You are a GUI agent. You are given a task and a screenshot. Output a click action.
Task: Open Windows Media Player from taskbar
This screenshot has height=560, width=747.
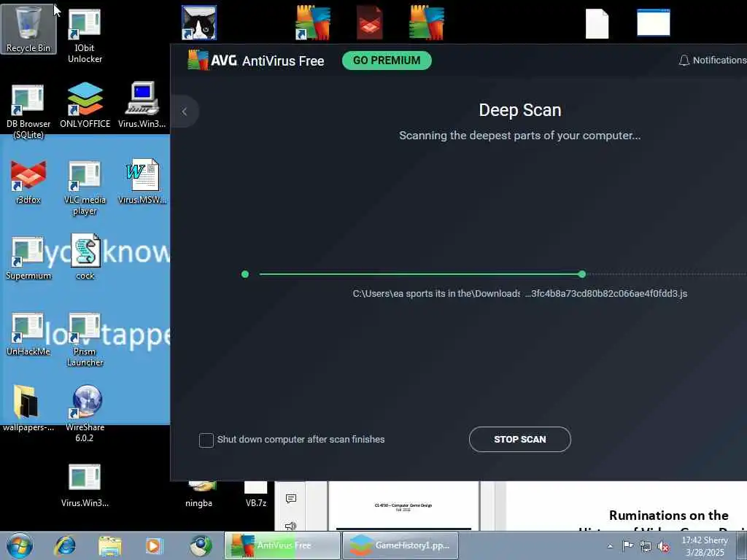click(154, 545)
